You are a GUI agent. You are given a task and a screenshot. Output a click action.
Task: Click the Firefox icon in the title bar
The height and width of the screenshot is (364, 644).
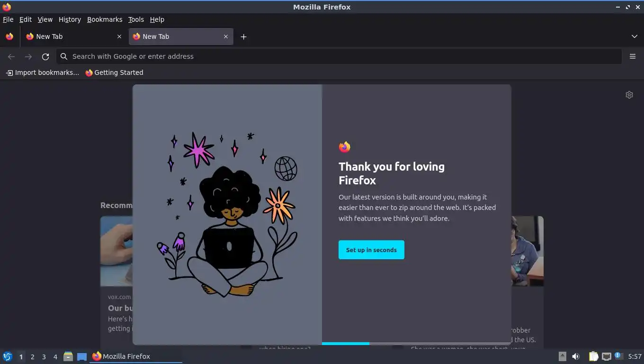point(7,7)
